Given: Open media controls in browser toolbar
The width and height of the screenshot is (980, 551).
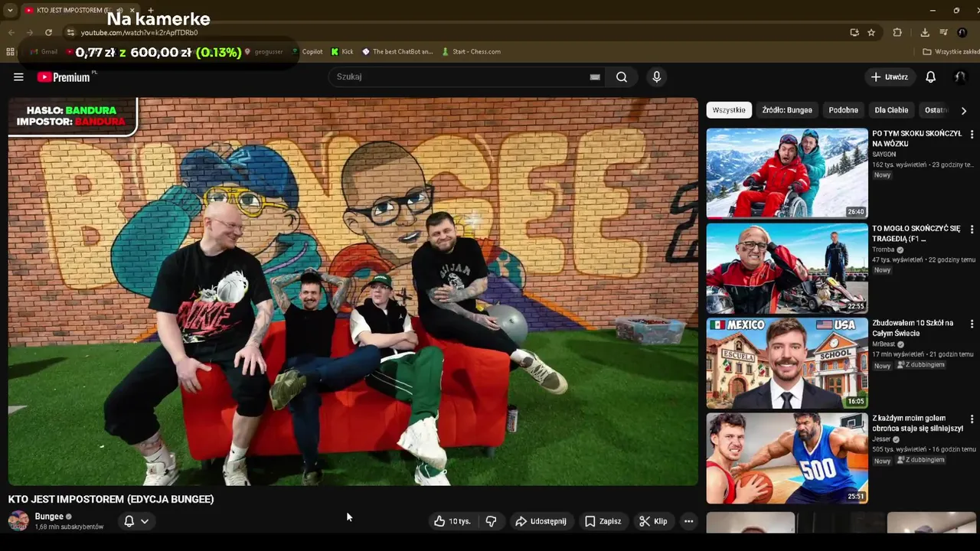Looking at the screenshot, I should pyautogui.click(x=943, y=32).
